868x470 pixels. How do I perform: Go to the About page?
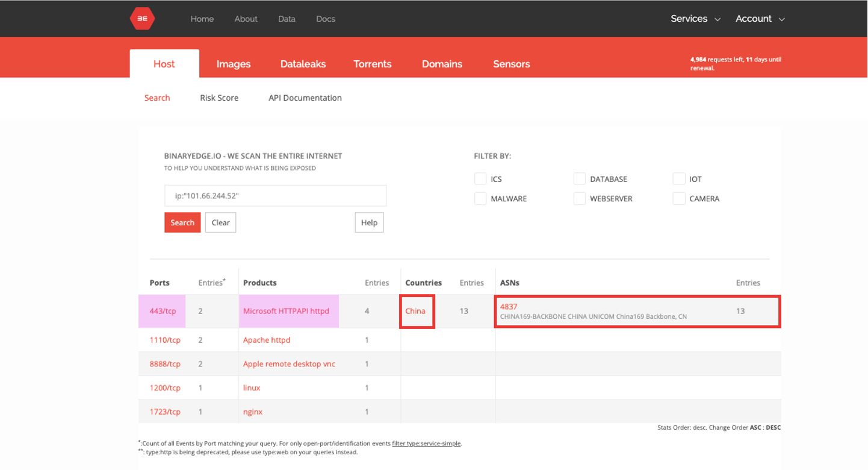tap(246, 19)
